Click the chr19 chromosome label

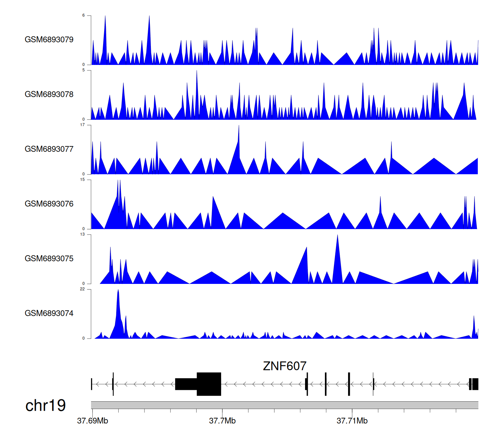click(x=45, y=405)
